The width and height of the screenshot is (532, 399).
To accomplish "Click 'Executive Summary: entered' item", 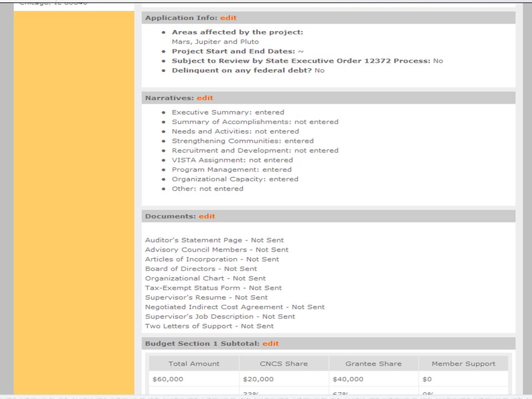I will (228, 112).
